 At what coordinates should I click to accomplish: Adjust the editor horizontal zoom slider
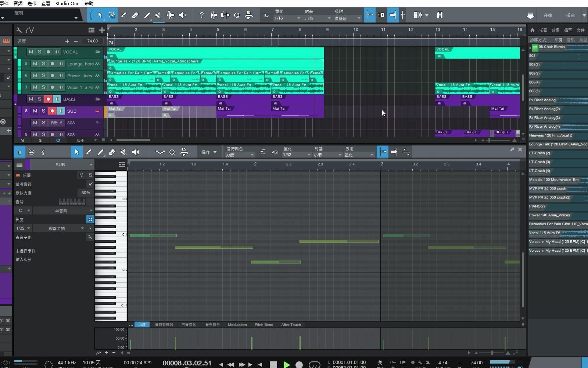coord(492,353)
